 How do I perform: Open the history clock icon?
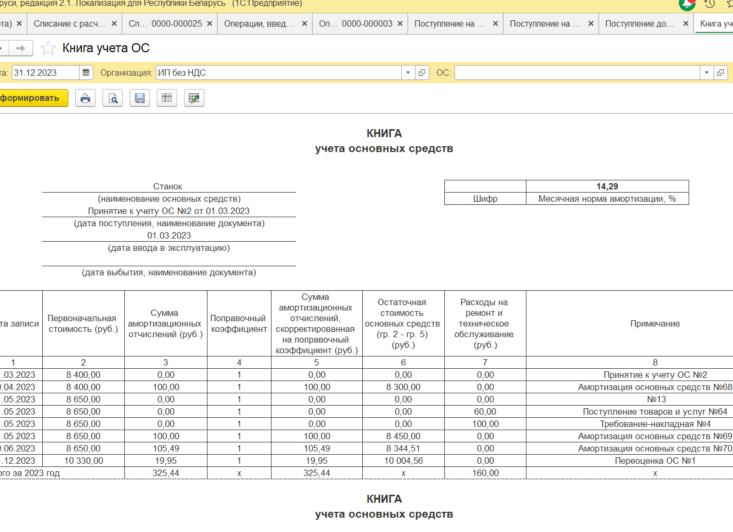click(x=709, y=4)
